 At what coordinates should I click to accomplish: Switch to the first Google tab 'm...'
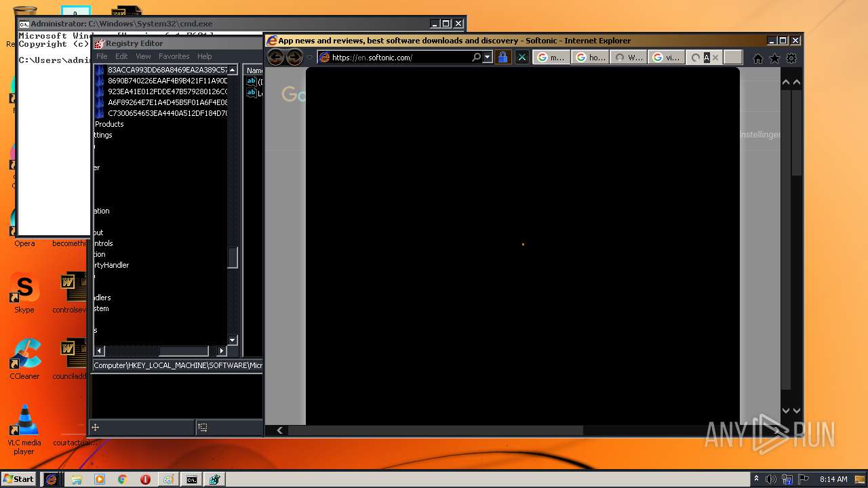[551, 58]
